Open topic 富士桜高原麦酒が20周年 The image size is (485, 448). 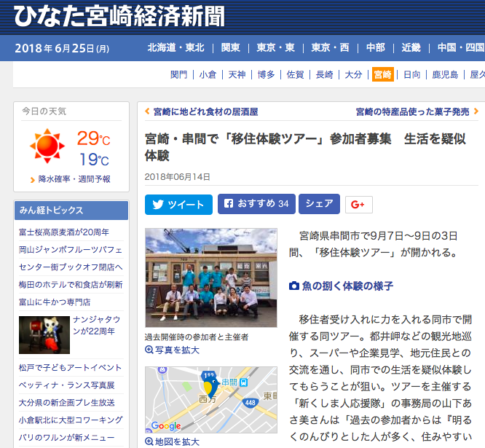point(63,232)
